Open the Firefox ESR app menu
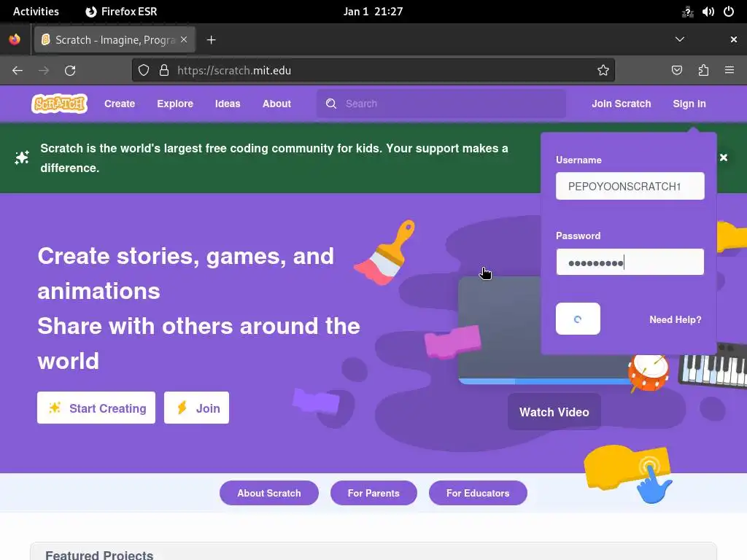 (x=121, y=12)
